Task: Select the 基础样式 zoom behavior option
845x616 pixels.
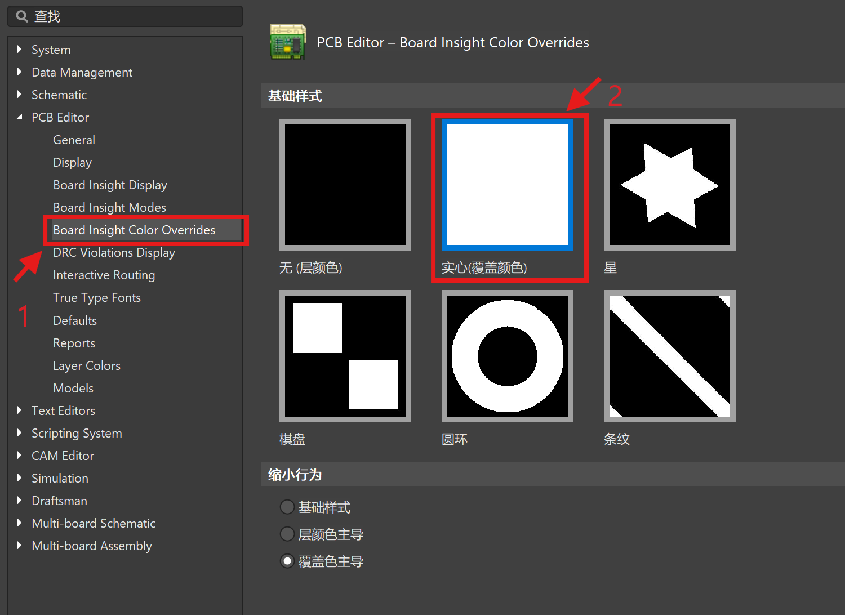Action: (287, 507)
